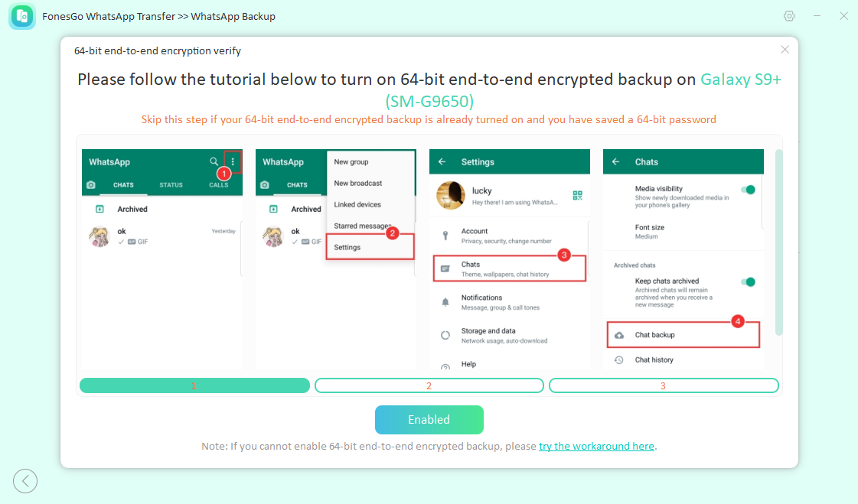Go back with the circled arrow
Screen dimensions: 858x504
point(25,480)
